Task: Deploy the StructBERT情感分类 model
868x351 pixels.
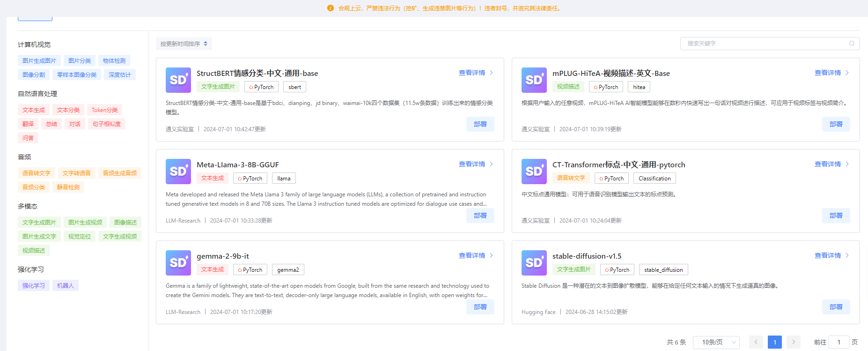Action: tap(480, 124)
